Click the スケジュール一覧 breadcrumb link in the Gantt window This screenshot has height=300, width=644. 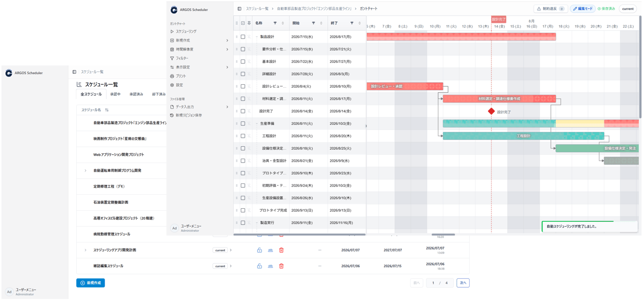click(x=257, y=9)
